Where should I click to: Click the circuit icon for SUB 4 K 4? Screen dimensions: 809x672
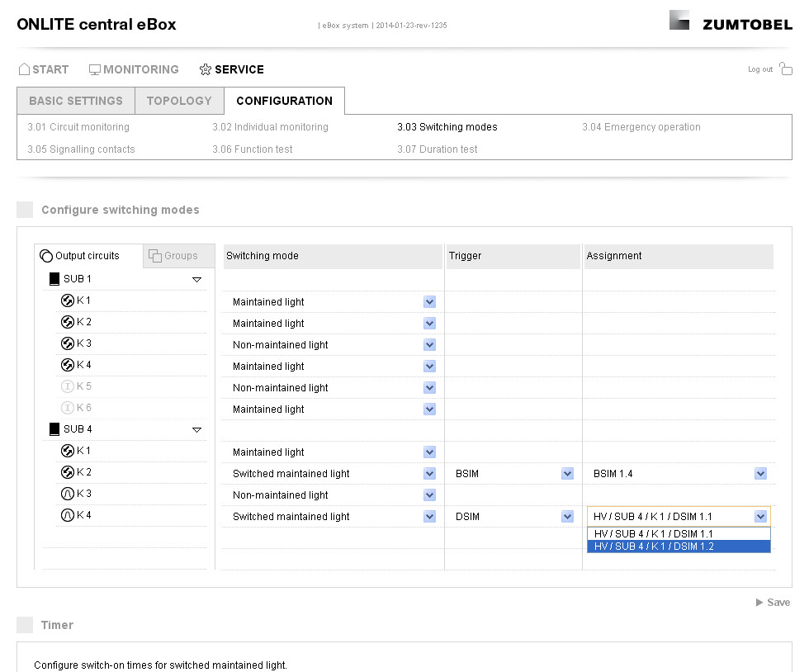68,515
